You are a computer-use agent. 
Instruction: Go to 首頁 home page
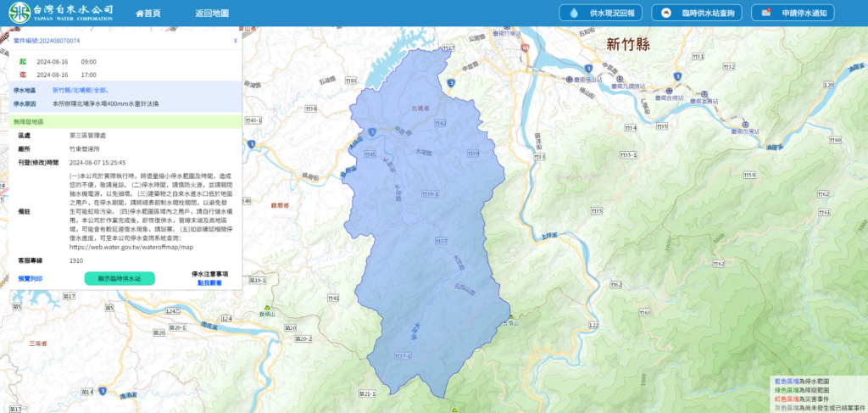tap(148, 14)
